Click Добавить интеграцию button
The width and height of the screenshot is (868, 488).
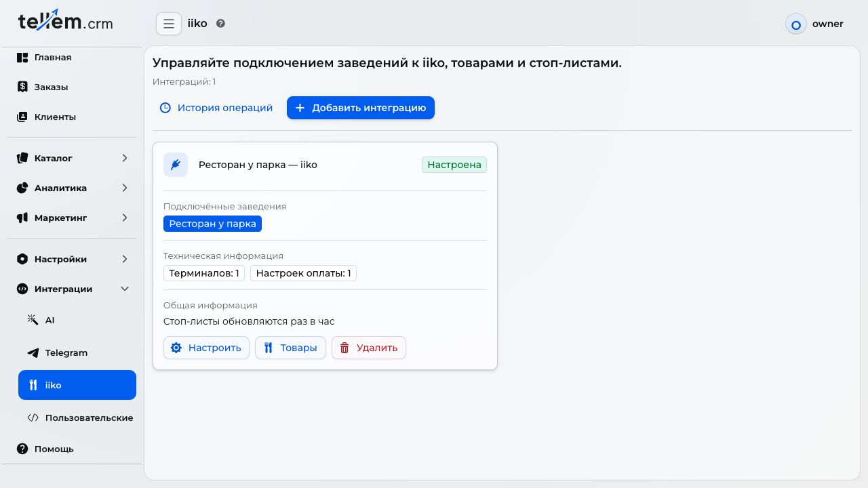click(x=361, y=108)
